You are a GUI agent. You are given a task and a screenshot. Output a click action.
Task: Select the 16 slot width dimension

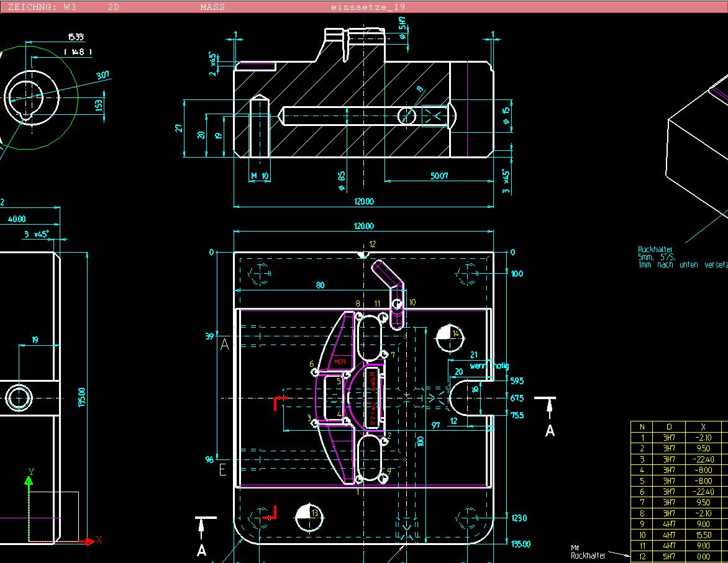point(475,389)
